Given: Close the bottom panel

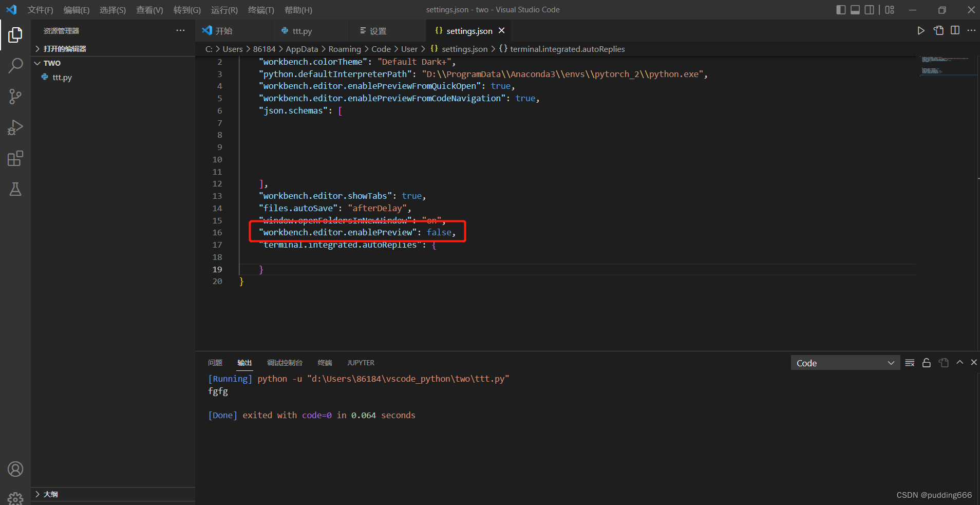Looking at the screenshot, I should coord(973,363).
